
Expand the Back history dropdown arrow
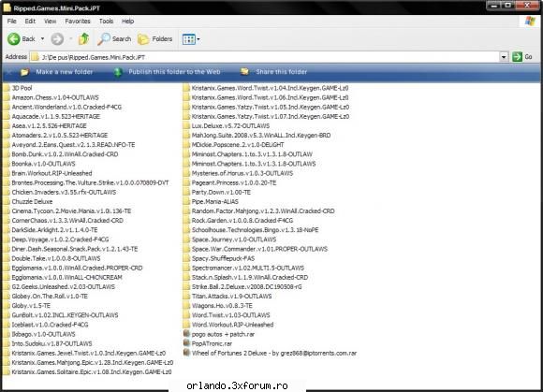click(42, 38)
